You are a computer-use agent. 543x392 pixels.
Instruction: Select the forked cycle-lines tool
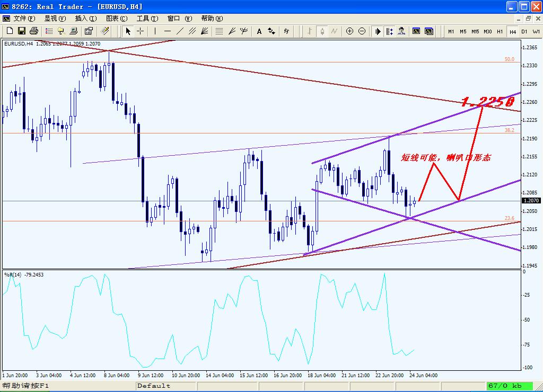[244, 31]
